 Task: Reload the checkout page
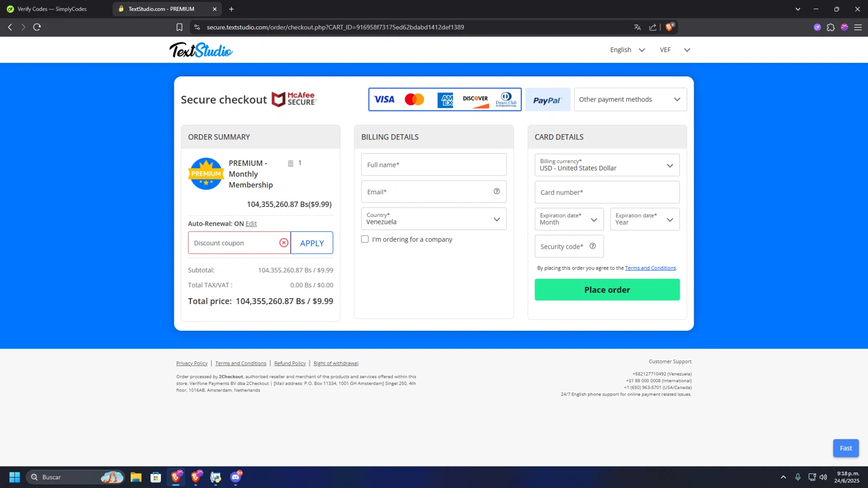[x=37, y=27]
